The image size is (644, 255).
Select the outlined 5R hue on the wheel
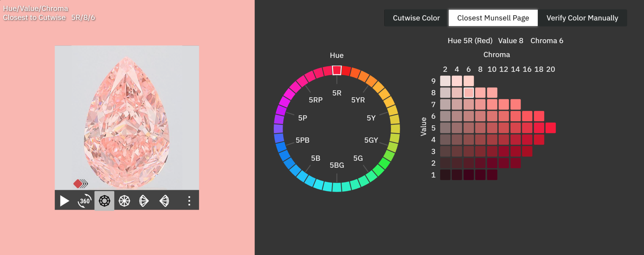pos(337,70)
